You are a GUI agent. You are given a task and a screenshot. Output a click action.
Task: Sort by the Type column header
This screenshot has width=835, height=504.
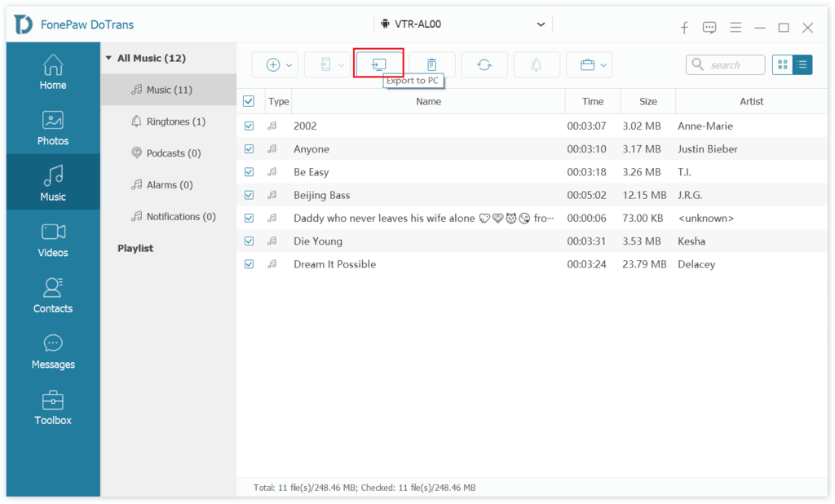[x=279, y=101]
